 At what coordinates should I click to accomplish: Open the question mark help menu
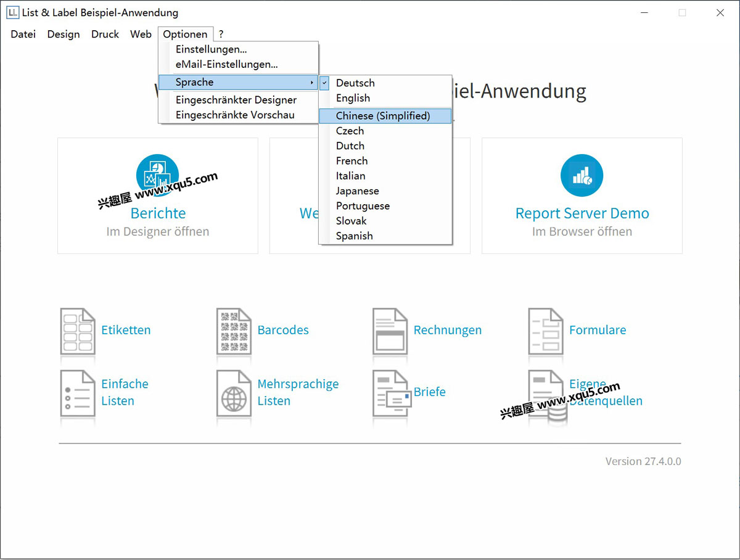click(x=221, y=35)
